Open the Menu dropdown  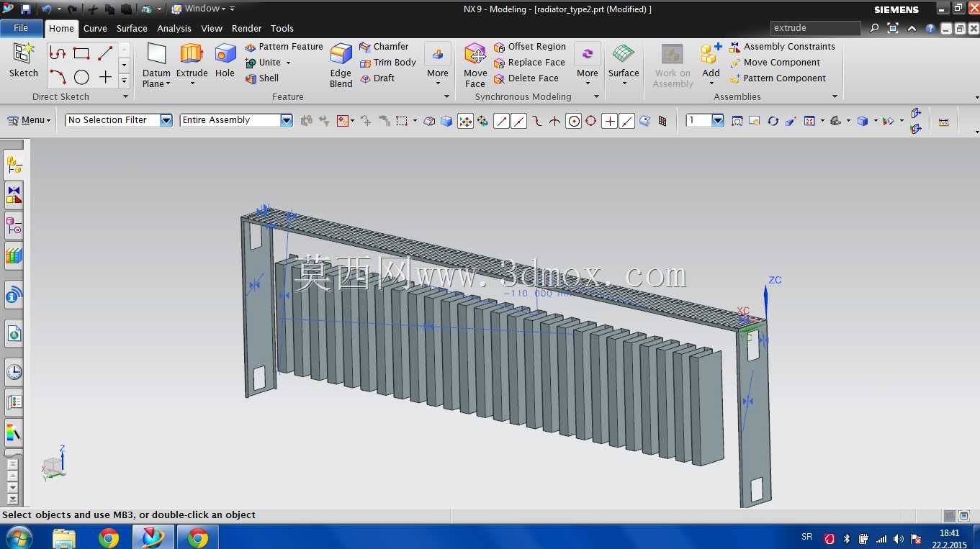[30, 120]
